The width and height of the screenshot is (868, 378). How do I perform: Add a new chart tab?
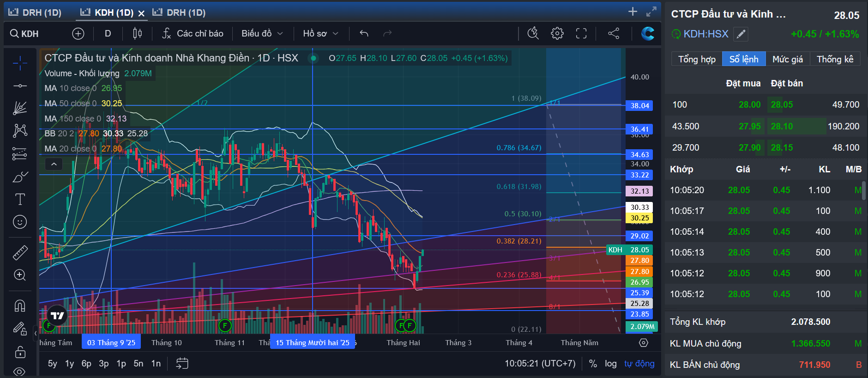click(633, 12)
